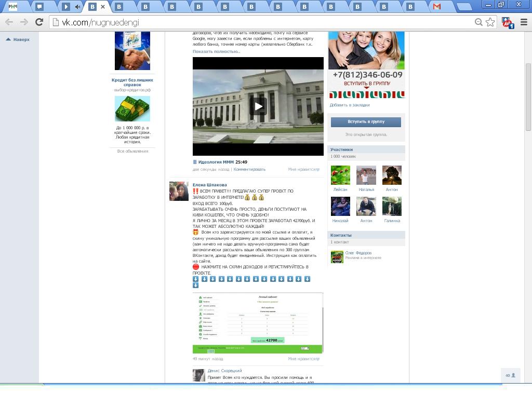The width and height of the screenshot is (532, 395).
Task: Switch to the tab with the chat bubble icon
Action: pyautogui.click(x=39, y=6)
